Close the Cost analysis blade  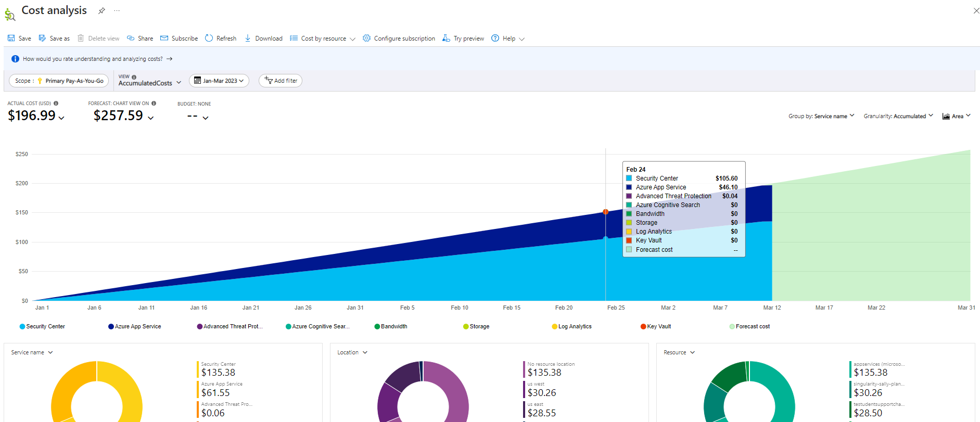click(976, 10)
